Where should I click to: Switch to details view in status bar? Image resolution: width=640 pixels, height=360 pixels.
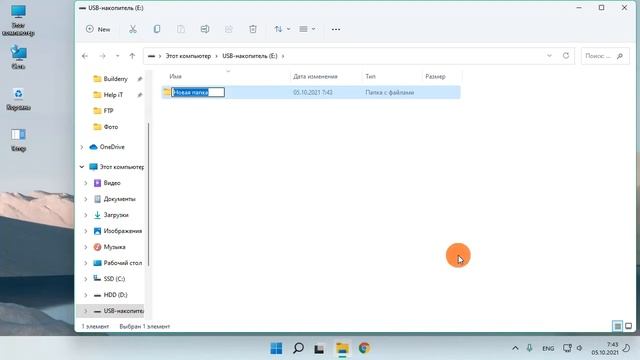click(x=618, y=326)
